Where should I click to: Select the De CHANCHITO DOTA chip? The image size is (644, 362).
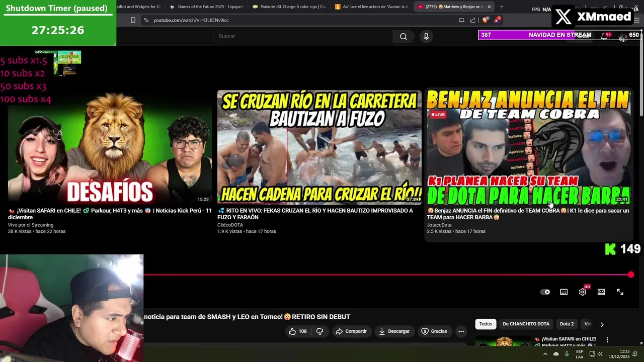(x=526, y=324)
